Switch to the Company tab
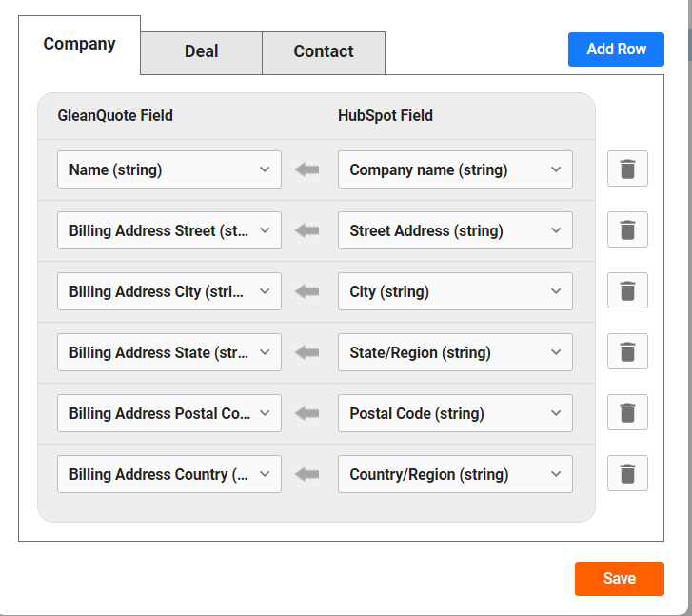 (x=79, y=44)
